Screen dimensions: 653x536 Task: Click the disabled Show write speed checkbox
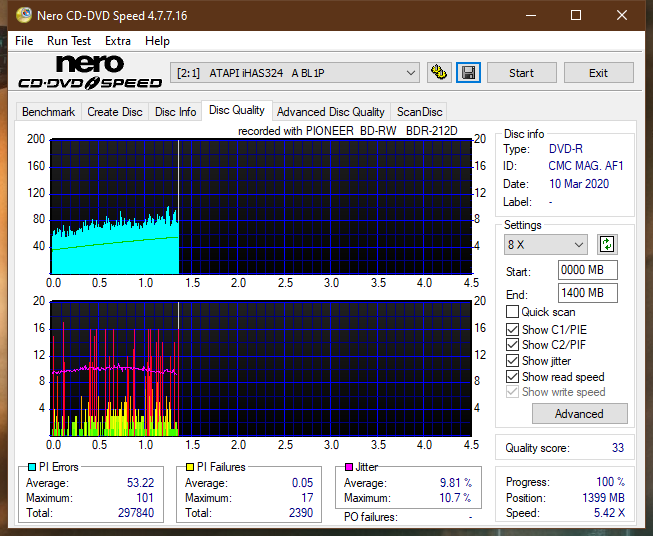[x=512, y=392]
